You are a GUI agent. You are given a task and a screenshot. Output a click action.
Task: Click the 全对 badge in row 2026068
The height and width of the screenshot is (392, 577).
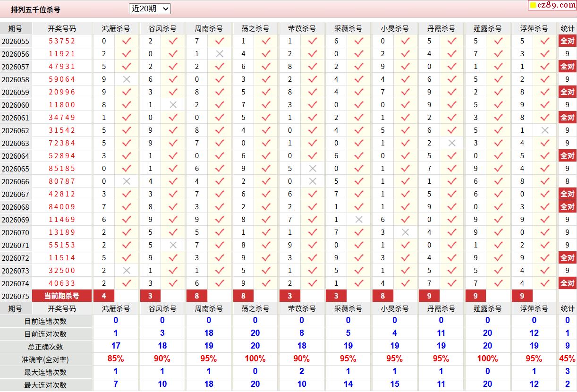pyautogui.click(x=567, y=207)
